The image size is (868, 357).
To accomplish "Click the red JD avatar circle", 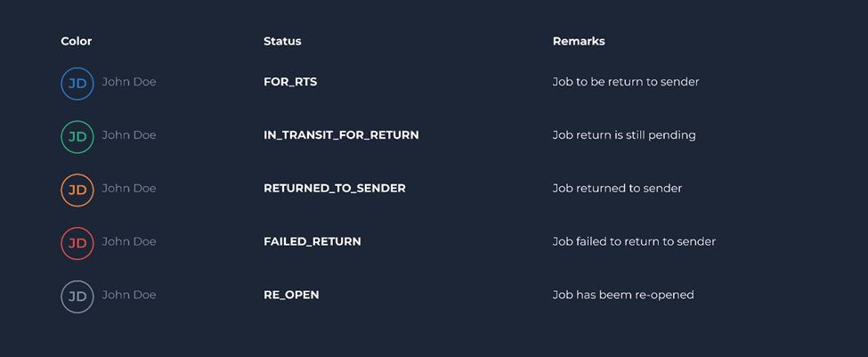I will tap(77, 243).
